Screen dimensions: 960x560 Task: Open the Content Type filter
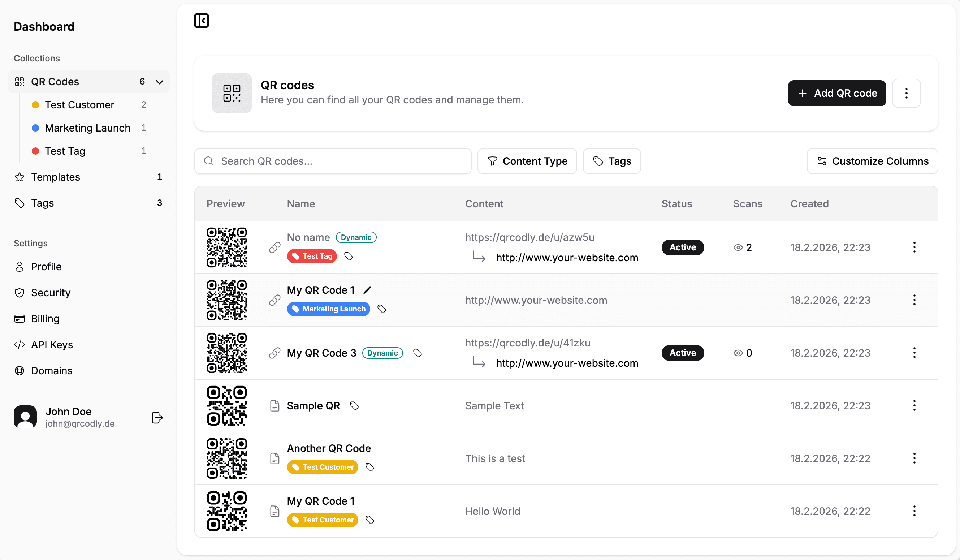(x=527, y=161)
